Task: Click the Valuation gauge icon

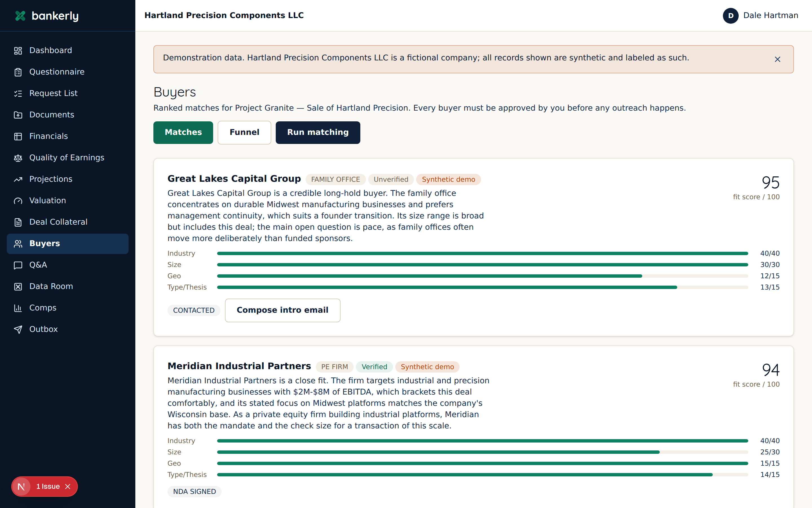Action: coord(18,201)
